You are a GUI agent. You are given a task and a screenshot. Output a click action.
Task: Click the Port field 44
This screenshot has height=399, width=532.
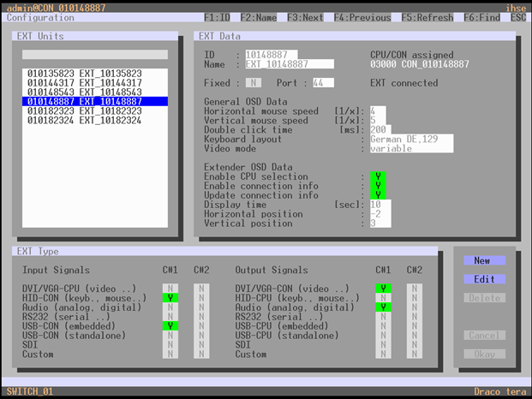pyautogui.click(x=323, y=83)
